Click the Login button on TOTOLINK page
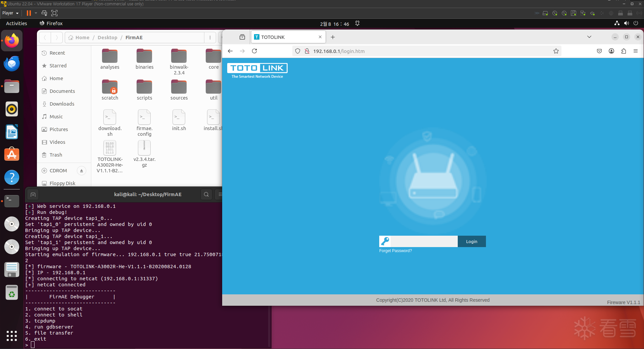This screenshot has height=349, width=644. point(472,241)
